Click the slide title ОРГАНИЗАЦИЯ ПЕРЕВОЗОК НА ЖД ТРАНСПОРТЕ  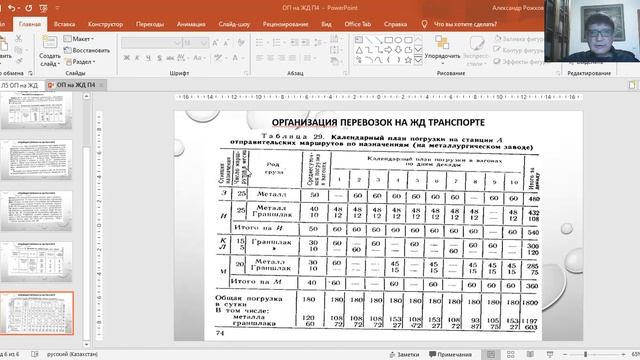[378, 122]
